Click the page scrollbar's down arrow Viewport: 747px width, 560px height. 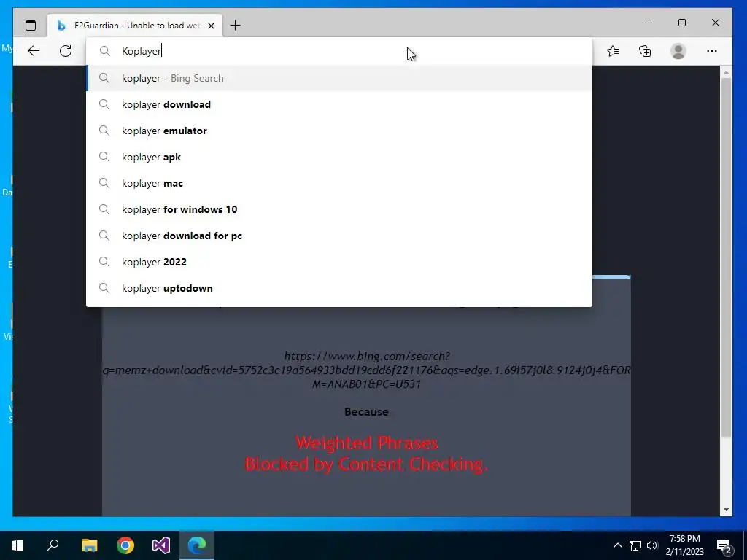point(726,510)
